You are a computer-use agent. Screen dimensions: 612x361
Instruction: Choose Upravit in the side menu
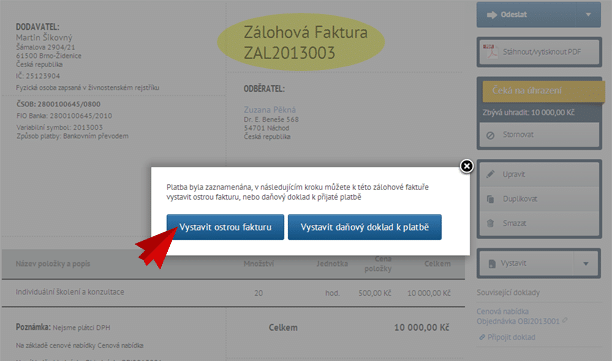[x=539, y=174]
